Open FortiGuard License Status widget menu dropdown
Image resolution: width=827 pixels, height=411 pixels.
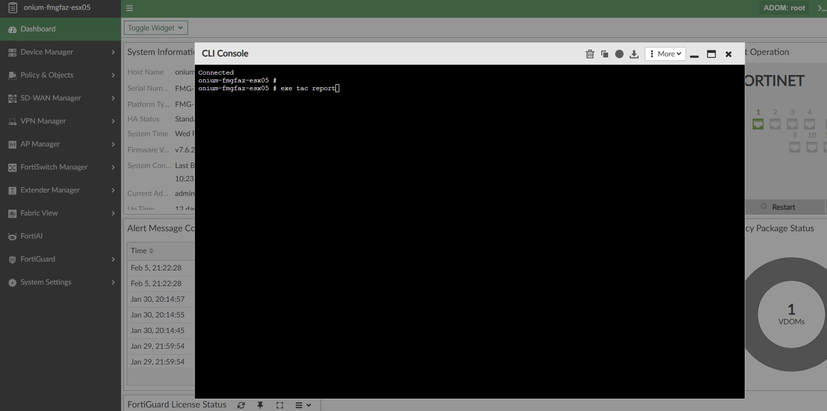[303, 405]
